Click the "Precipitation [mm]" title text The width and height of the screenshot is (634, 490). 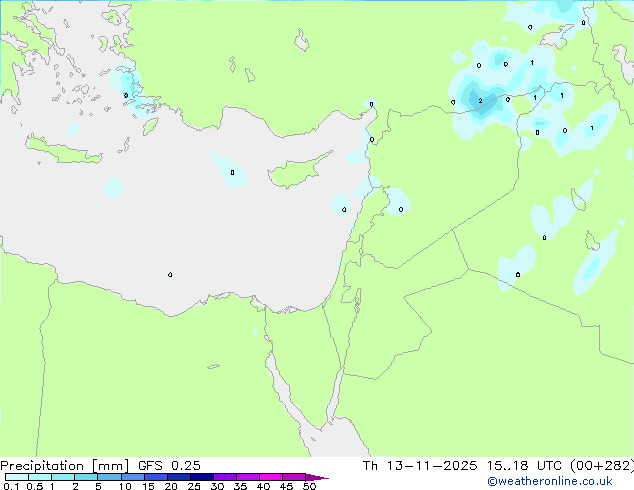[x=65, y=466]
